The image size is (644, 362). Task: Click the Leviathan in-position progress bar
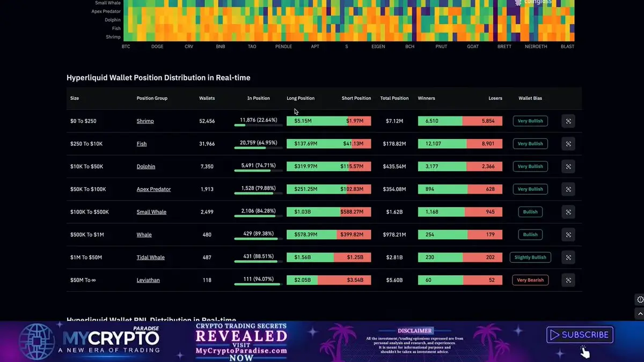click(259, 284)
